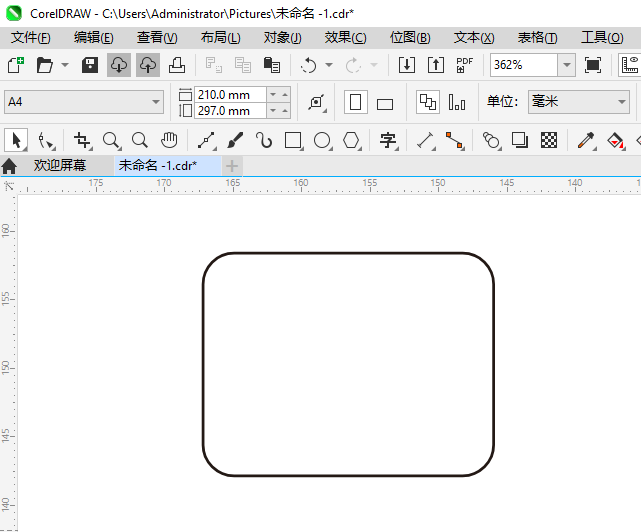Select the Pan hand tool
The width and height of the screenshot is (641, 532).
point(169,140)
